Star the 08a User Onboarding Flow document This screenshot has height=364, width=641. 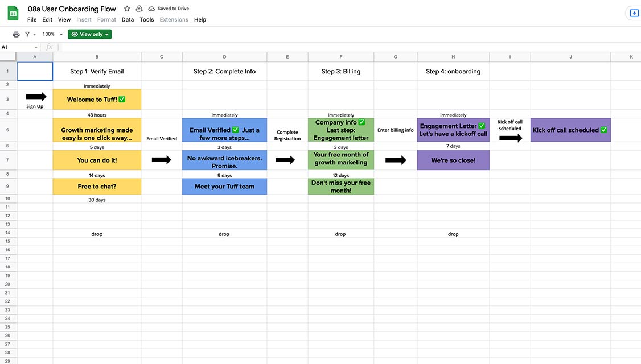pos(127,9)
